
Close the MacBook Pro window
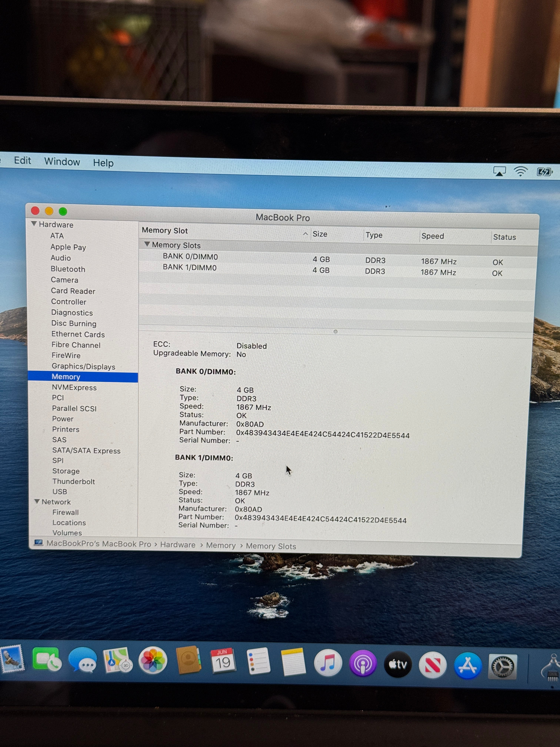(x=35, y=211)
